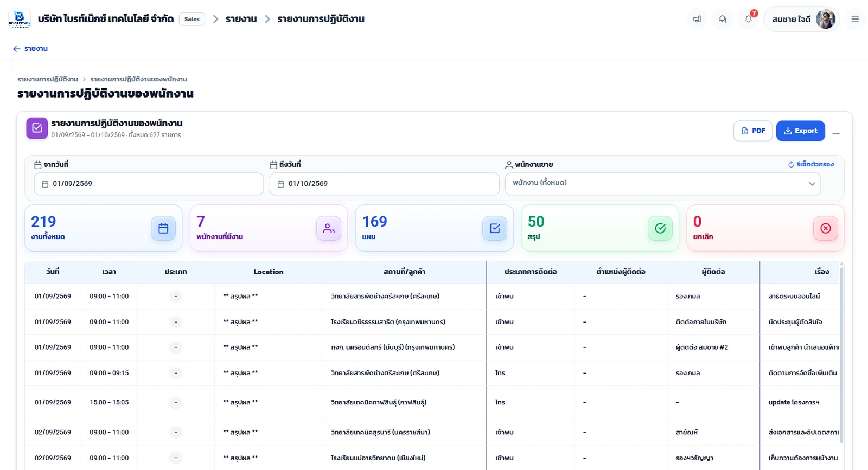Click the วิทยาลัยเทคนิคกาฬสินธุ์ (กาฬสินธุ์) cell
Screen dimensions: 868x470
(405, 402)
